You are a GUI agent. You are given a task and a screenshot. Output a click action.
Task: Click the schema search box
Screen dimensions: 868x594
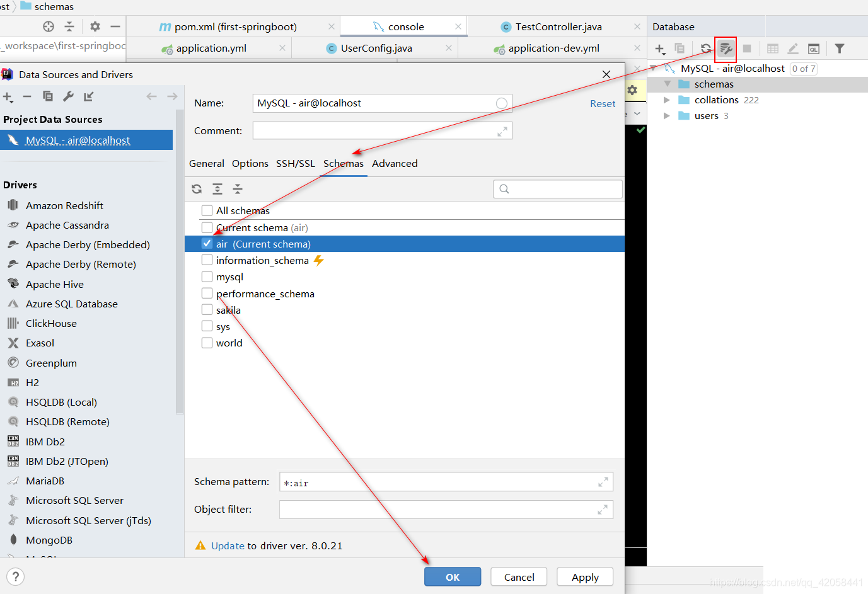558,189
